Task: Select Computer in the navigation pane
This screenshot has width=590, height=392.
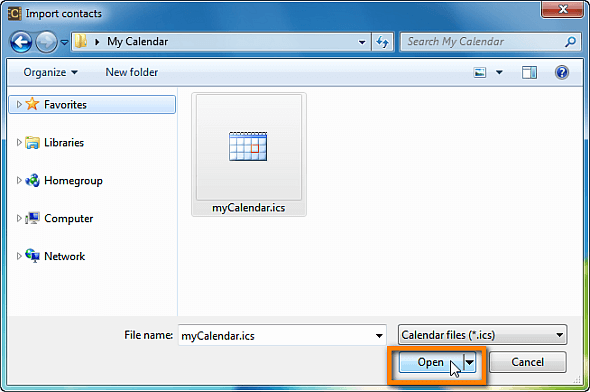Action: [68, 219]
